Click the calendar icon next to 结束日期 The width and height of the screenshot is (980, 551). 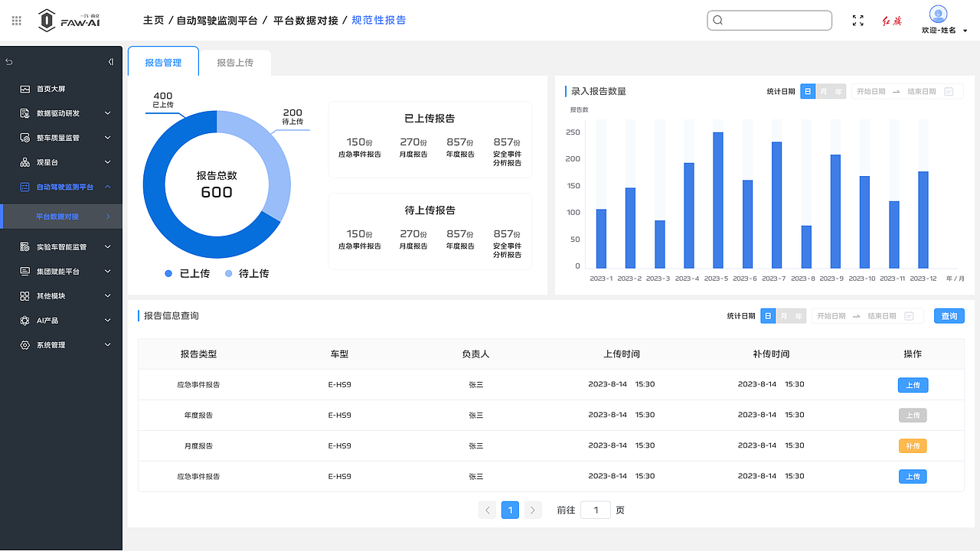point(949,90)
